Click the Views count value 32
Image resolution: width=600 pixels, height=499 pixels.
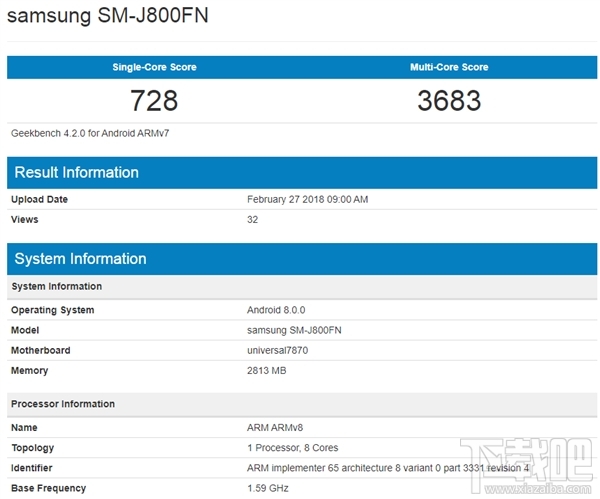coord(252,219)
